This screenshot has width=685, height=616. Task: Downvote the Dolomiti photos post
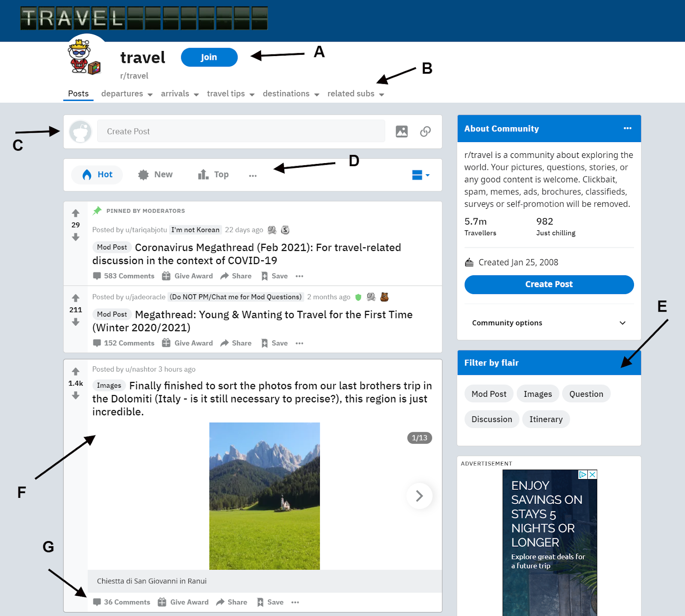tap(76, 396)
